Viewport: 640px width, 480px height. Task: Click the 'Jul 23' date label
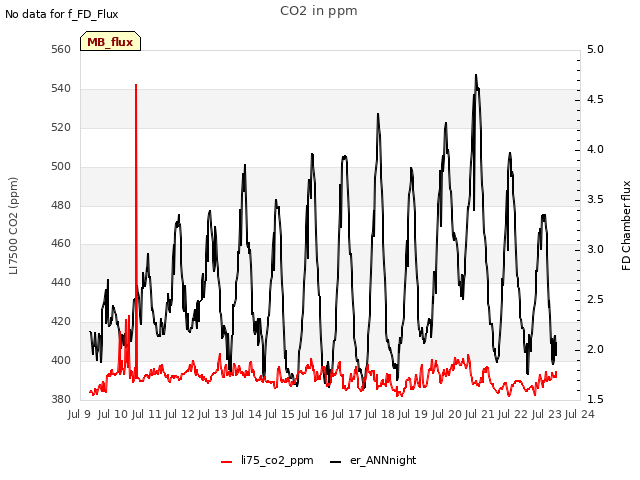click(x=547, y=414)
